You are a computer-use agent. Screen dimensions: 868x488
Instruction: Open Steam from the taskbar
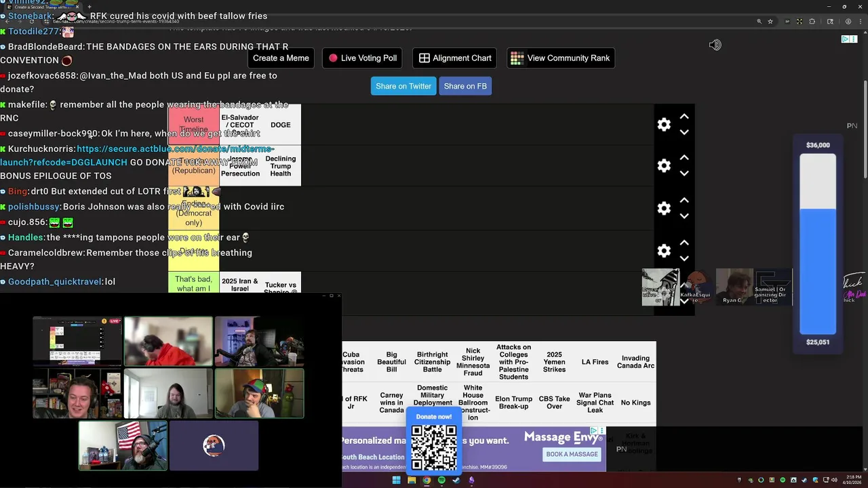coord(456,481)
